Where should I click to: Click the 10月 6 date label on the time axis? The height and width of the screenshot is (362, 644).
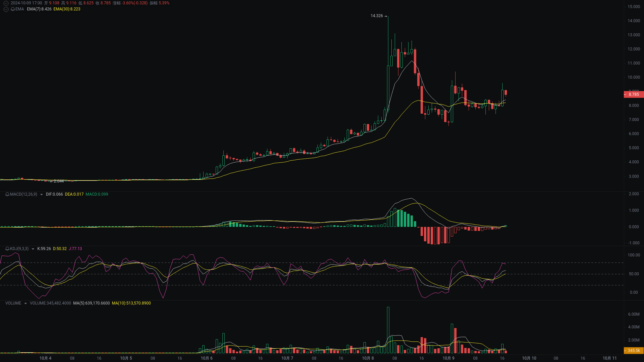[207, 358]
